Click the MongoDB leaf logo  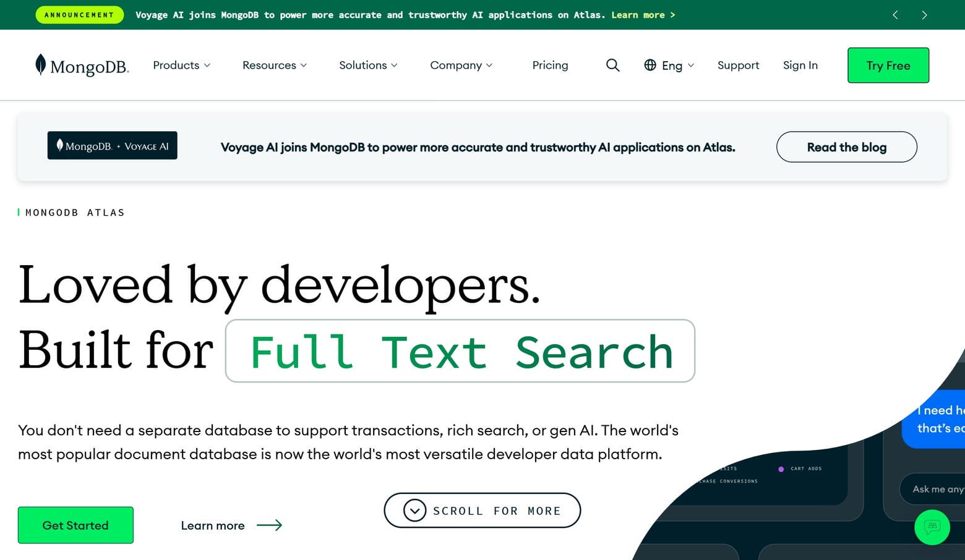point(82,65)
